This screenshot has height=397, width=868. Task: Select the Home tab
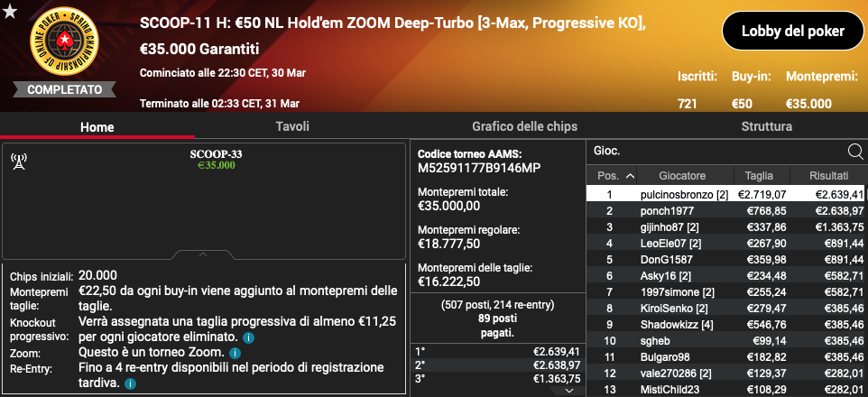click(x=97, y=126)
